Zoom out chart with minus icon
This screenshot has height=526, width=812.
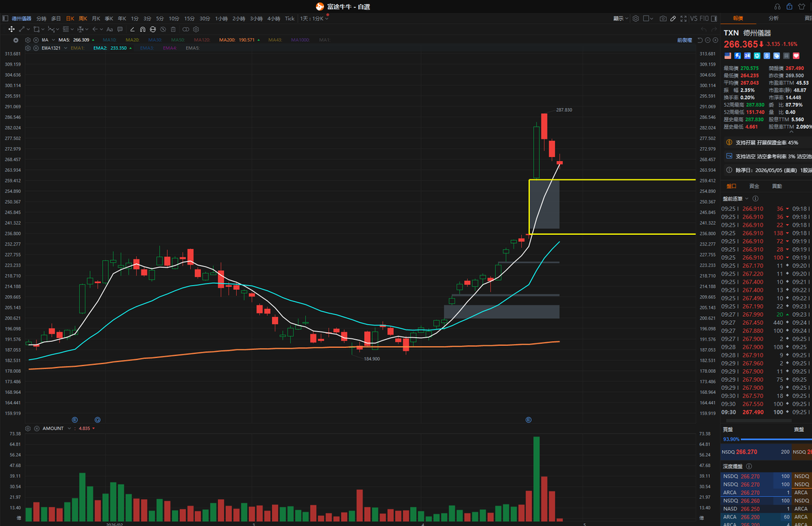707,40
